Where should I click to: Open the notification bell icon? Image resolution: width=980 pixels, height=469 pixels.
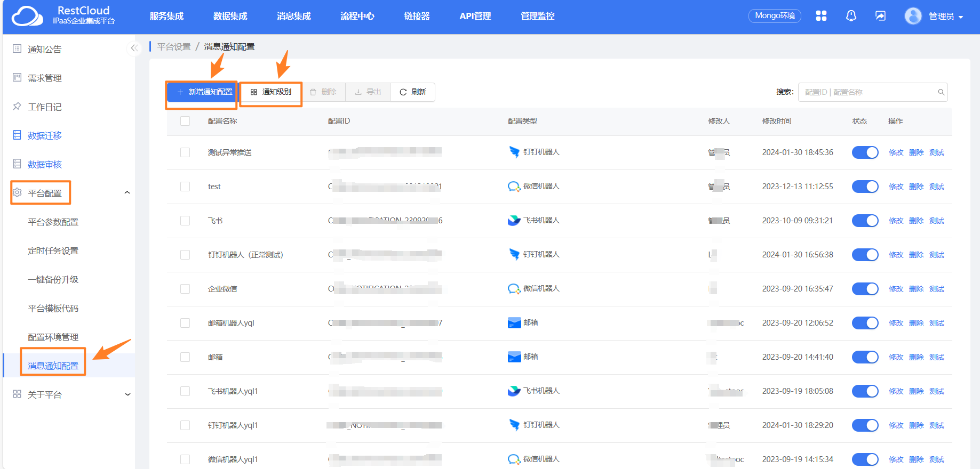(851, 16)
